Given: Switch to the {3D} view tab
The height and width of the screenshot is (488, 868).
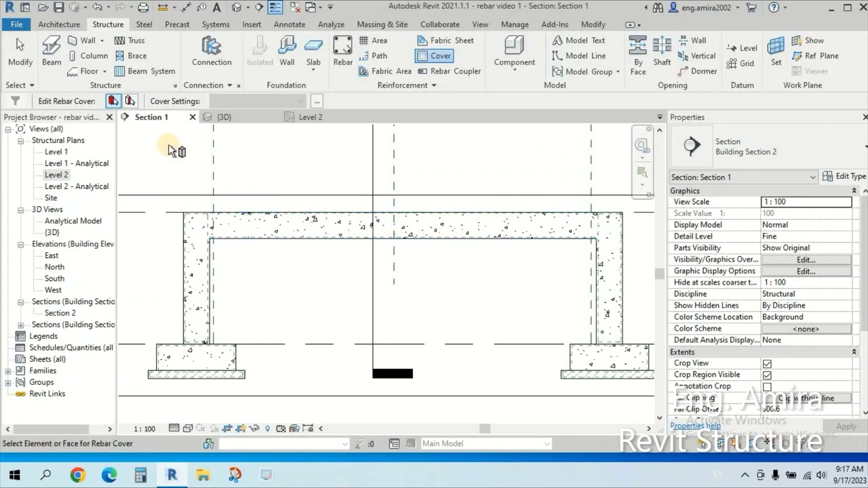Looking at the screenshot, I should coord(224,117).
